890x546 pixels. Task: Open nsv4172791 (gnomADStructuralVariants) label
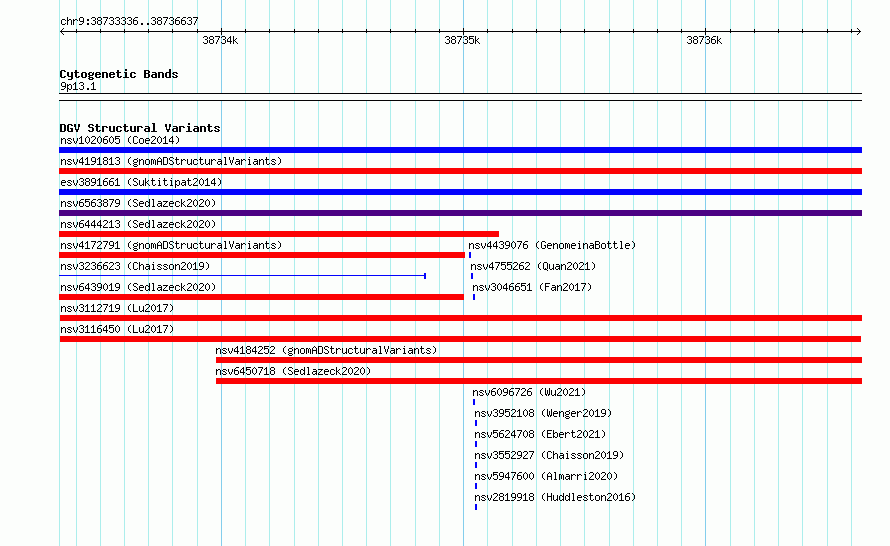(x=171, y=245)
